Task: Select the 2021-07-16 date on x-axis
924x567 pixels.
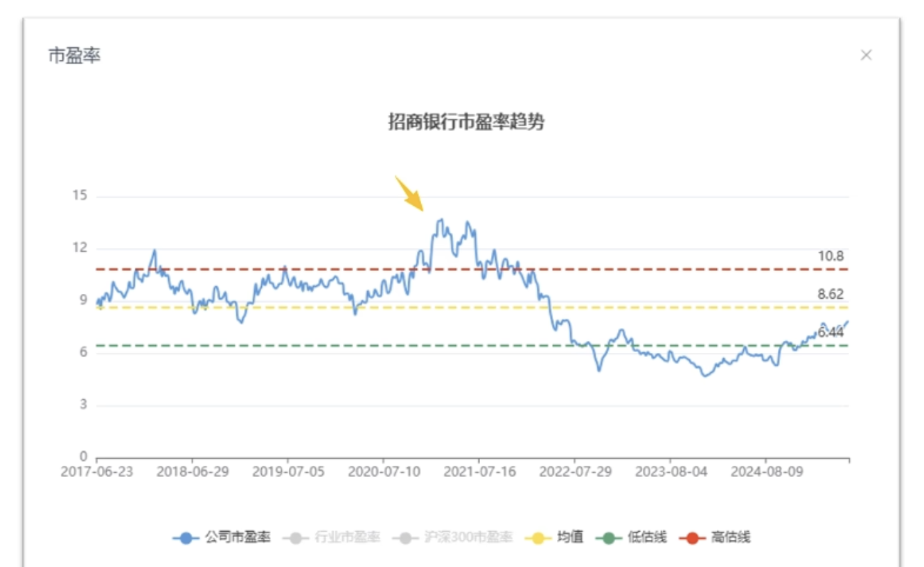Action: (479, 472)
